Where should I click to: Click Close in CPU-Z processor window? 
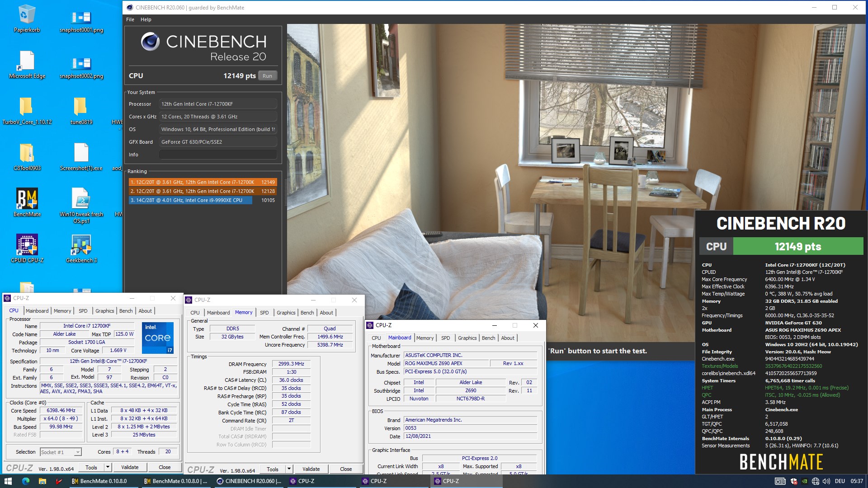click(x=165, y=467)
